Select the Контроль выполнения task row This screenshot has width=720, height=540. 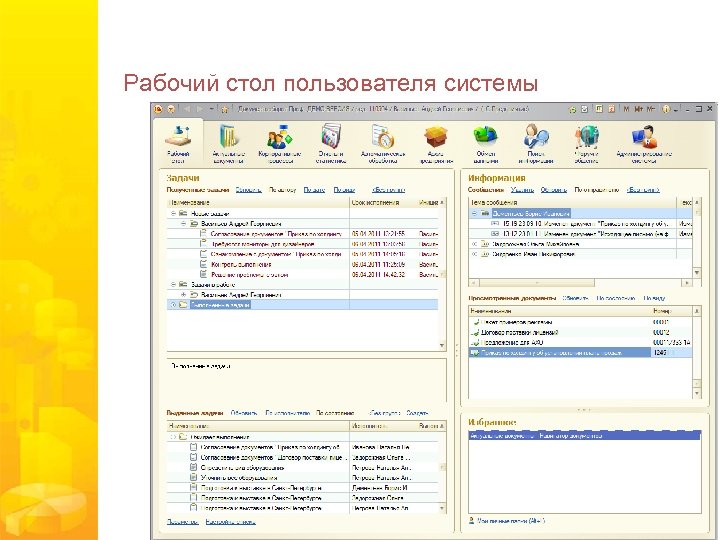tap(302, 264)
